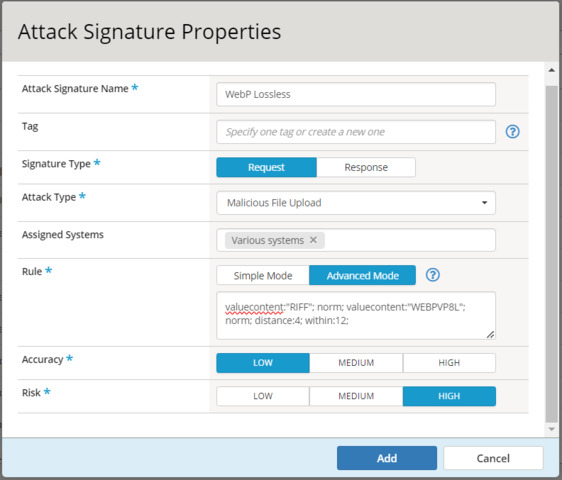
Task: Click the scrollbar down arrow
Action: click(x=552, y=429)
